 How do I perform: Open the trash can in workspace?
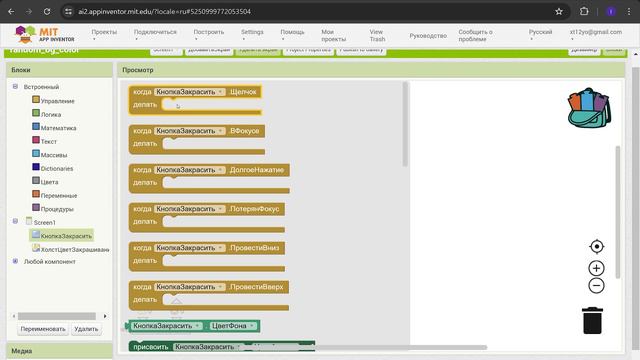[592, 321]
